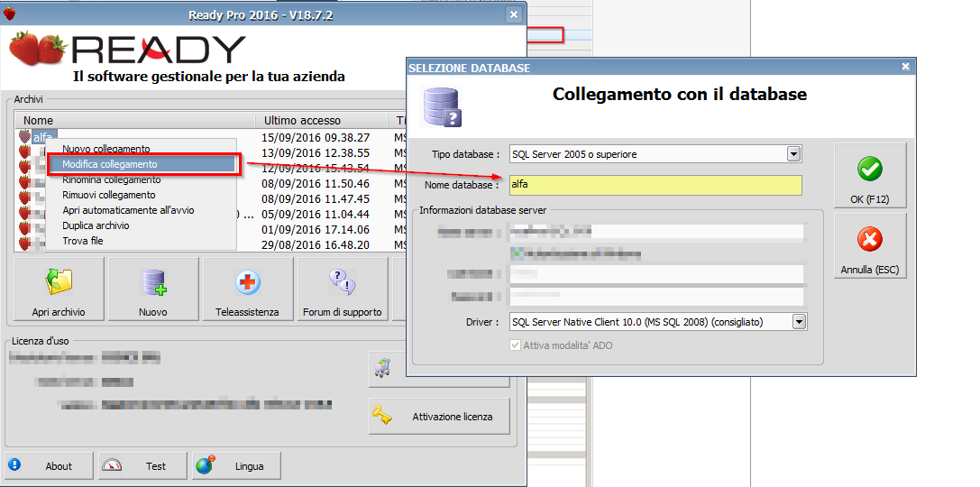Select Rinomina collegamento menu entry
980x487 pixels.
point(111,179)
